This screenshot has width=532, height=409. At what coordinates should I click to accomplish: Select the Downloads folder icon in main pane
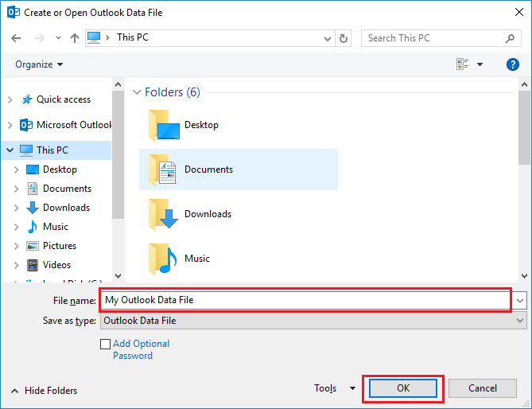[162, 214]
